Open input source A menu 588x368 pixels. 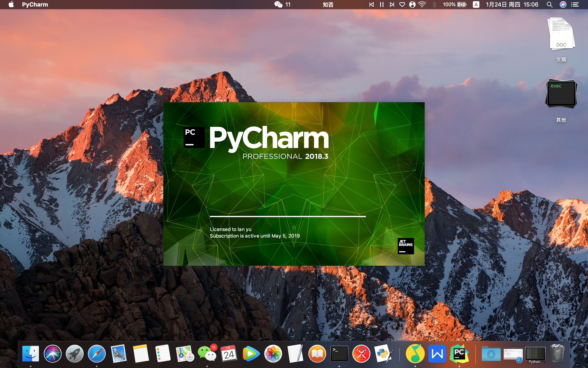pyautogui.click(x=476, y=4)
